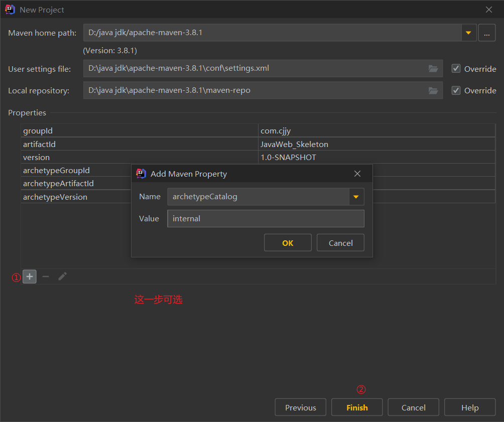The width and height of the screenshot is (504, 422).
Task: Click the JavaWeb_Skeleton value cell
Action: pyautogui.click(x=376, y=144)
